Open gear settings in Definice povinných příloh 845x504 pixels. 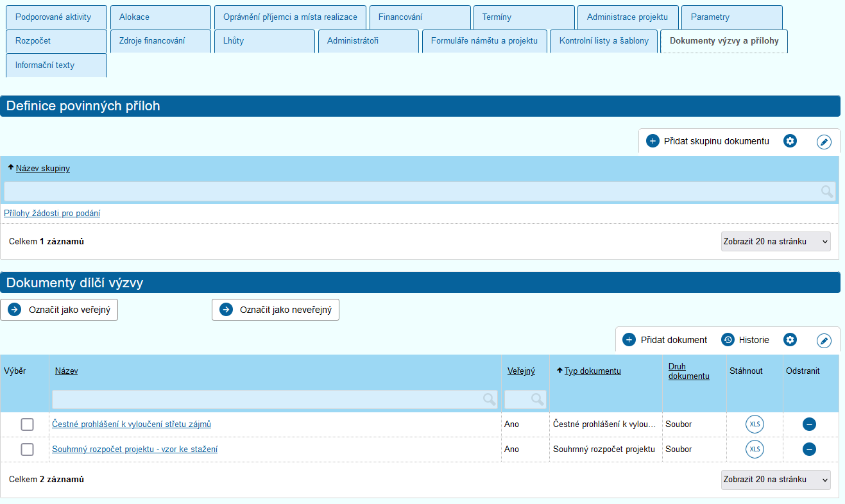[790, 141]
